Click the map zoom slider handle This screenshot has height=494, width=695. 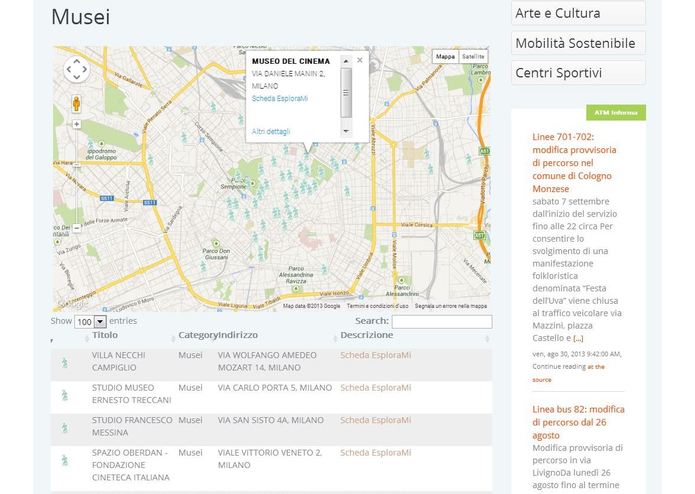pyautogui.click(x=77, y=165)
